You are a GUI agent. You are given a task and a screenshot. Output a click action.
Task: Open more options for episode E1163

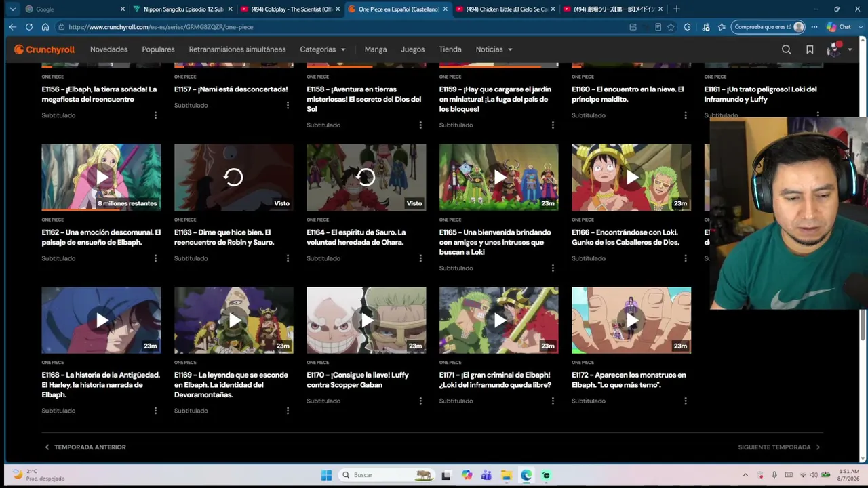[288, 258]
